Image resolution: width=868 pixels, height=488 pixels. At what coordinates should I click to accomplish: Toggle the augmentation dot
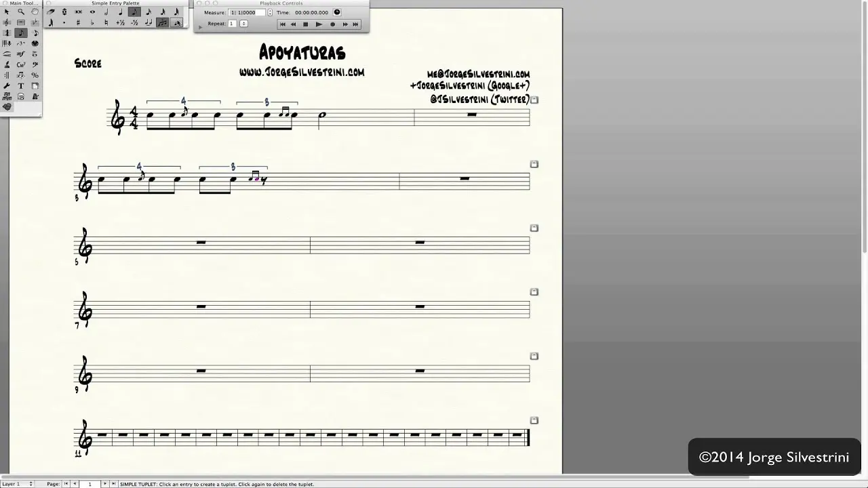64,23
